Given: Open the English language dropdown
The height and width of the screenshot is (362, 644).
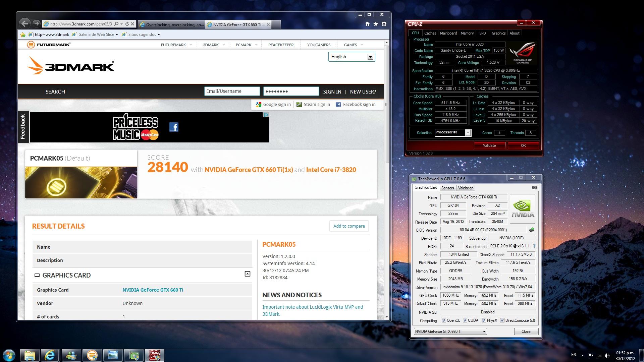Looking at the screenshot, I should coord(352,57).
